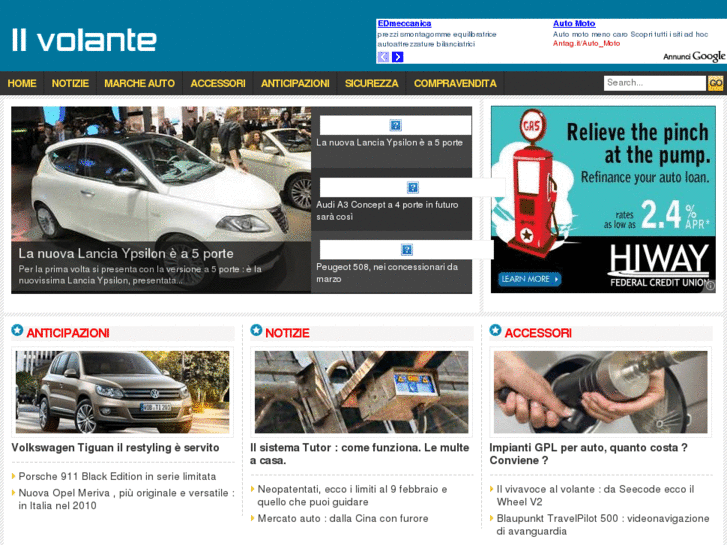This screenshot has height=545, width=727.
Task: Click broken image icon above Peugeot 508 item
Action: [407, 250]
